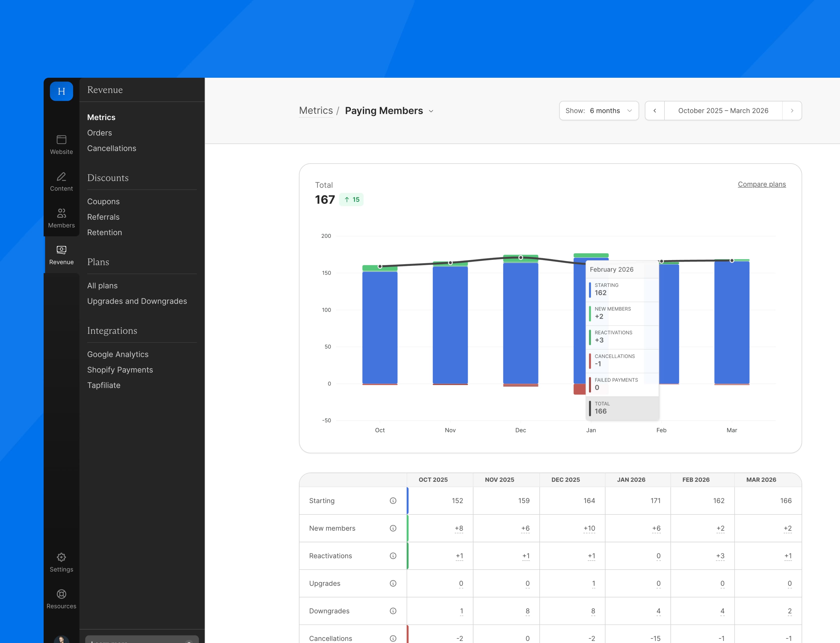
Task: Go to next date range arrow
Action: [x=792, y=111]
